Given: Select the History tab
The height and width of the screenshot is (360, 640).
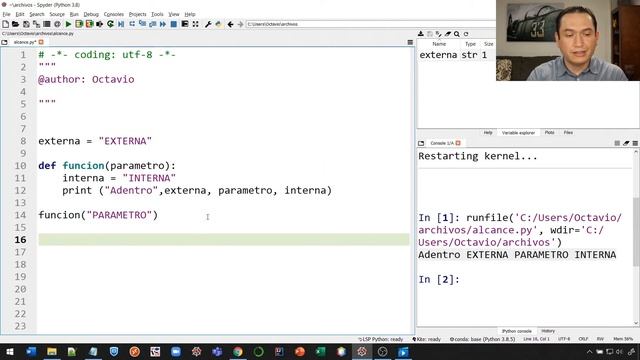Looking at the screenshot, I should [x=548, y=331].
